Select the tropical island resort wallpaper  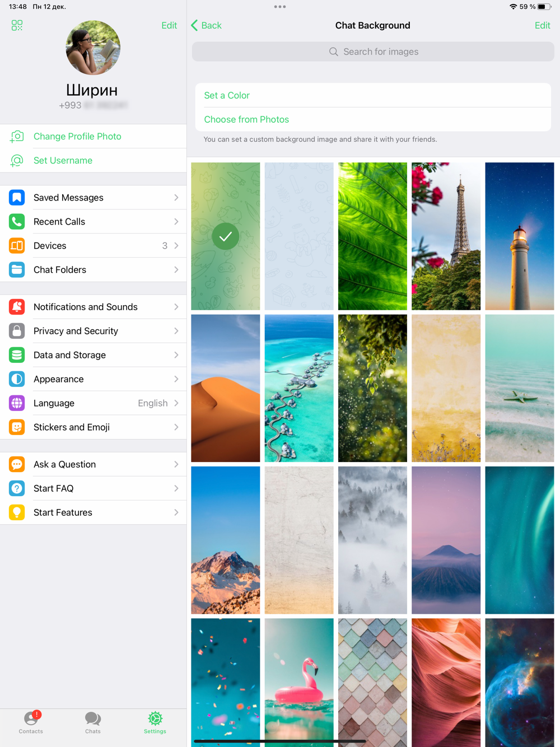[x=299, y=388]
